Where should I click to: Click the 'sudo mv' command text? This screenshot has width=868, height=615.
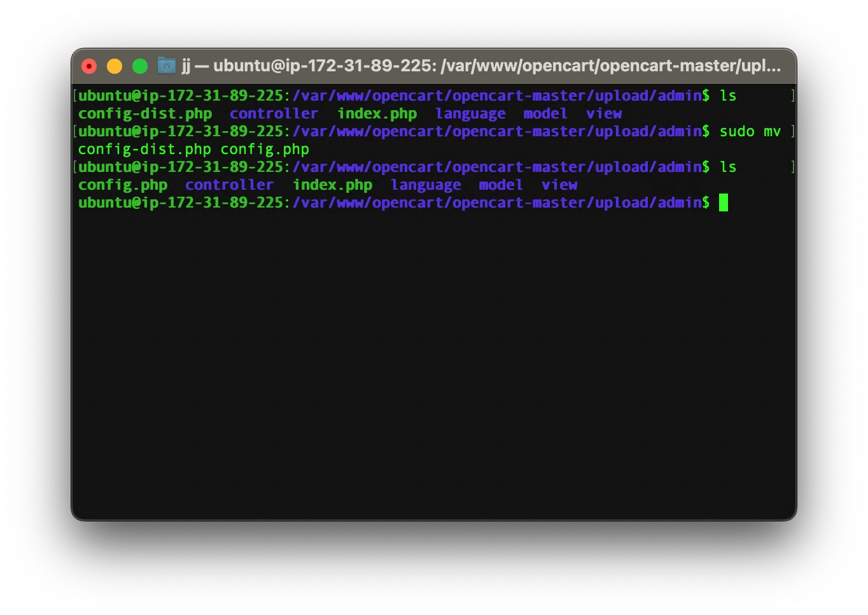click(x=750, y=131)
